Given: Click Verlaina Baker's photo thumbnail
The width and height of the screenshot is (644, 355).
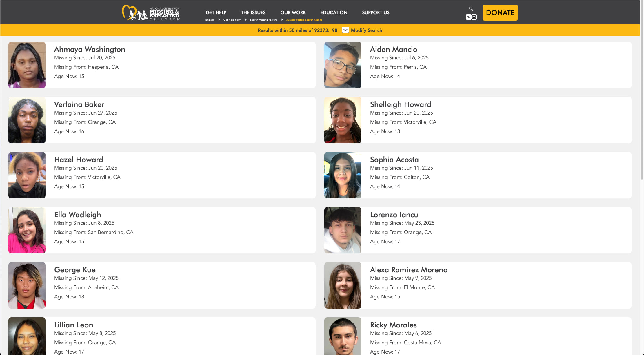Looking at the screenshot, I should click(x=27, y=120).
